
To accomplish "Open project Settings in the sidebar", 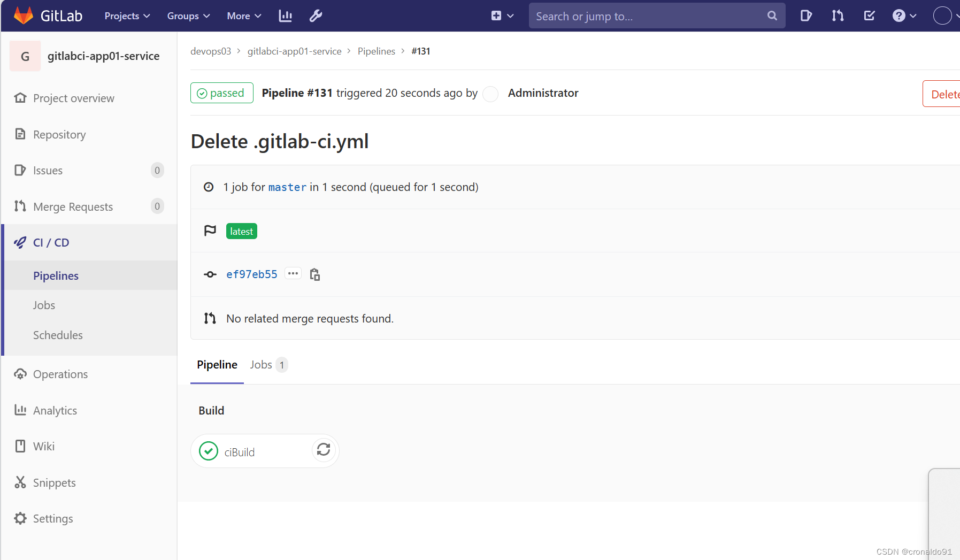I will coord(53,519).
